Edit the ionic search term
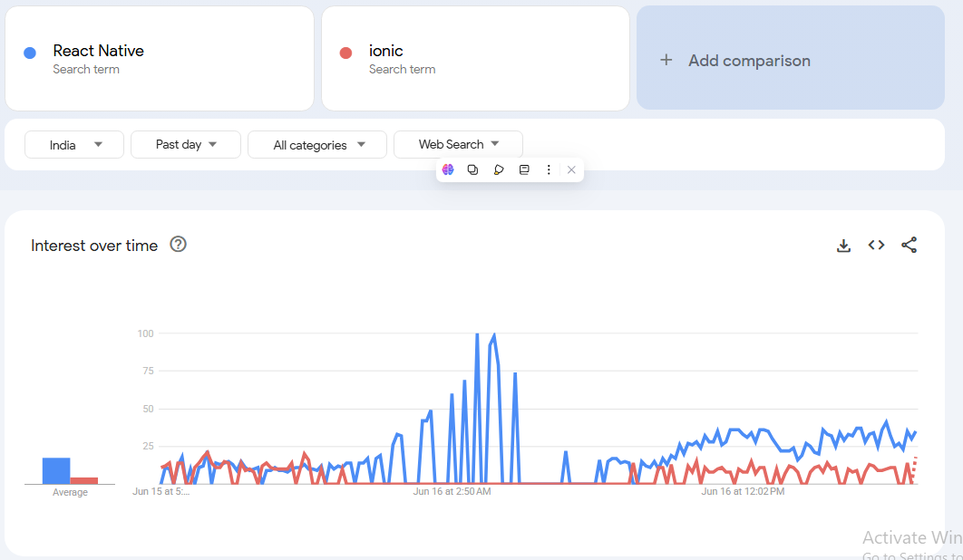Screen dimensions: 963x560 (386, 52)
